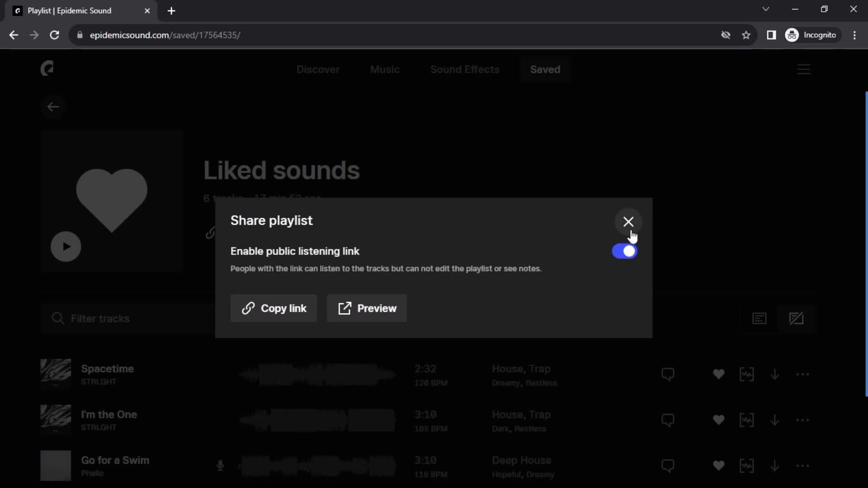Click the play button on playlist
868x488 pixels.
pos(65,247)
